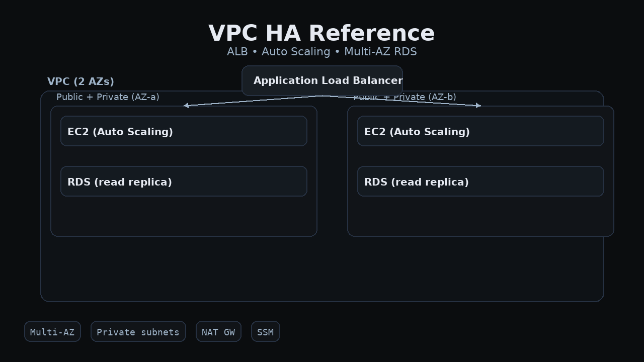Select the Public + Private (AZ-a) label
Viewport: 644px width, 362px height.
coord(108,97)
